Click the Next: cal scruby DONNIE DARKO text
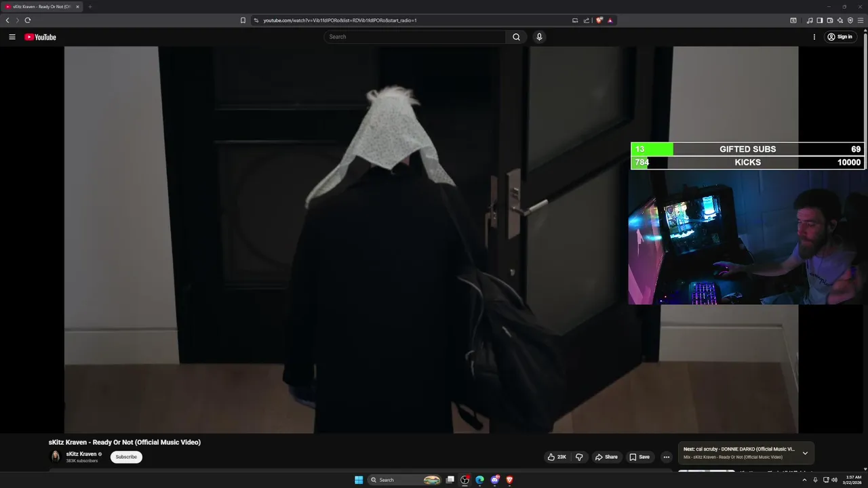The image size is (868, 488). coord(738,449)
